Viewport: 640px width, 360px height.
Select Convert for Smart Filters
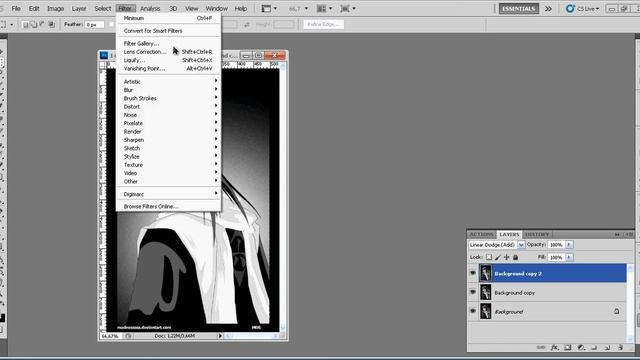click(x=169, y=31)
